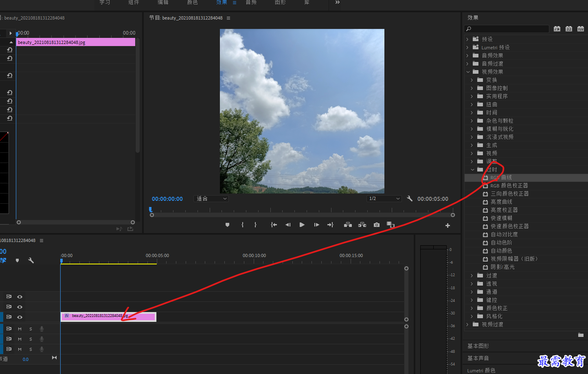Click the fx badge on the timeline clip
The height and width of the screenshot is (374, 588).
point(67,316)
